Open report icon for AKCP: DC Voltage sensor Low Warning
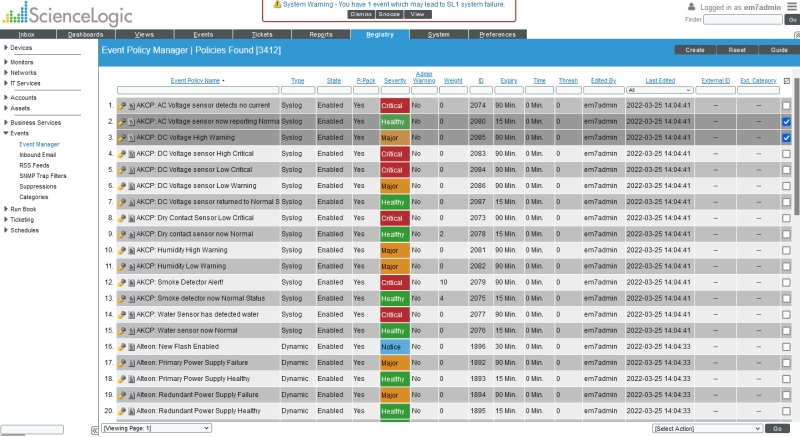 point(132,186)
